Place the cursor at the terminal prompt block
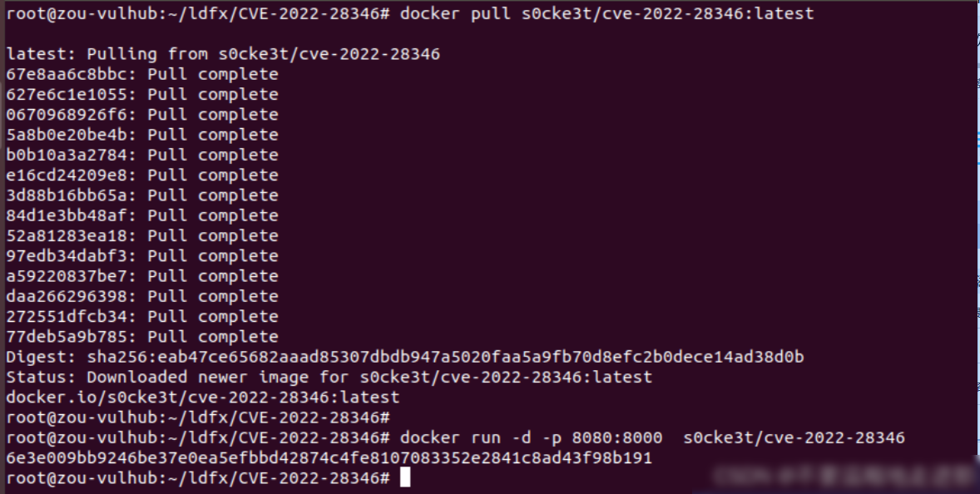Screen dimensions: 980x494 tap(405, 477)
